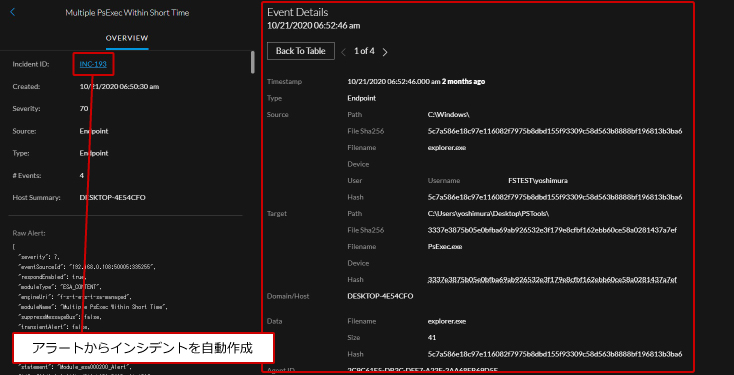This screenshot has width=734, height=375.
Task: Open the OVERVIEW tab
Action: pyautogui.click(x=127, y=38)
